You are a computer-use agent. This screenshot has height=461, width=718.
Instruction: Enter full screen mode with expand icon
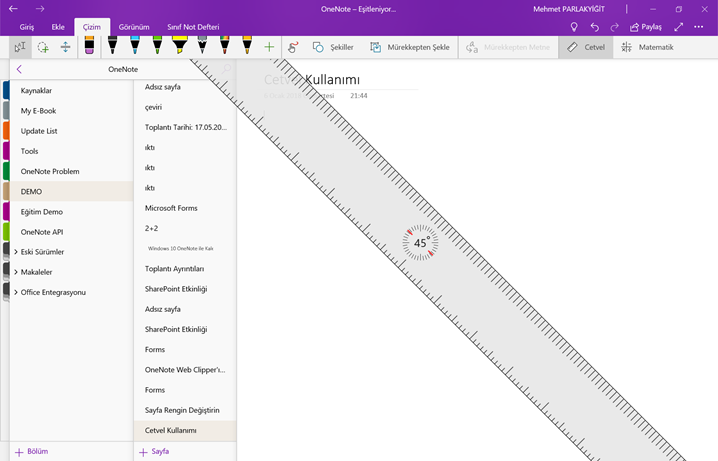coord(679,27)
